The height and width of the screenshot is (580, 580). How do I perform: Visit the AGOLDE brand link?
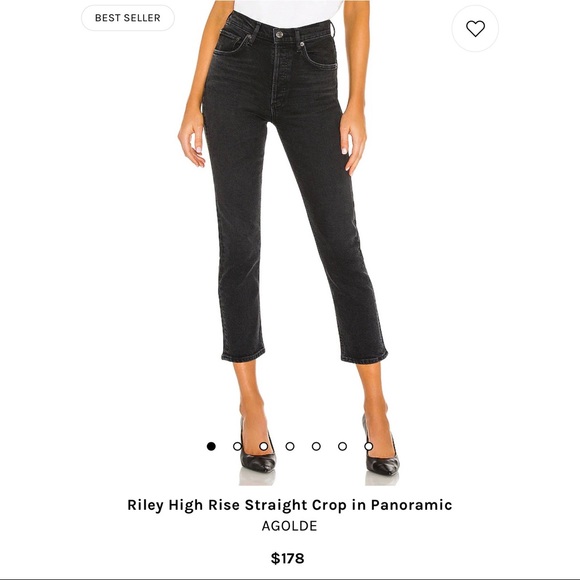pyautogui.click(x=290, y=526)
